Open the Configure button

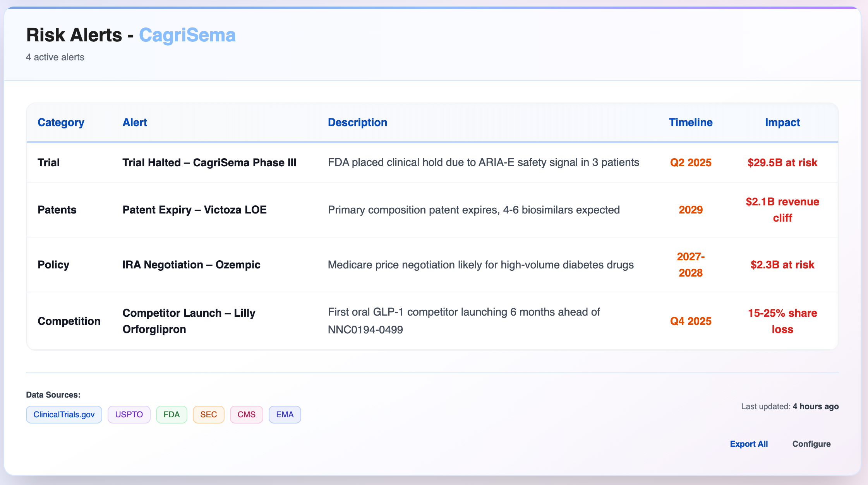pos(811,444)
